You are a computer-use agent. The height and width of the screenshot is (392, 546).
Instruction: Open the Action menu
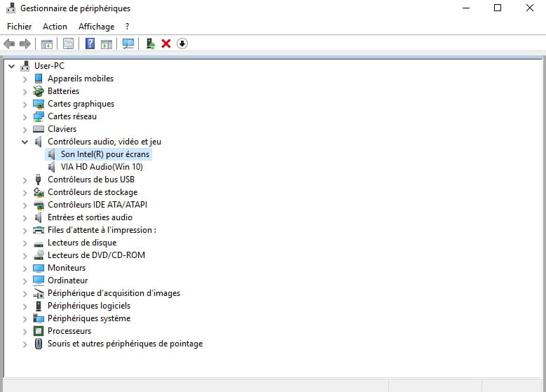coord(55,27)
